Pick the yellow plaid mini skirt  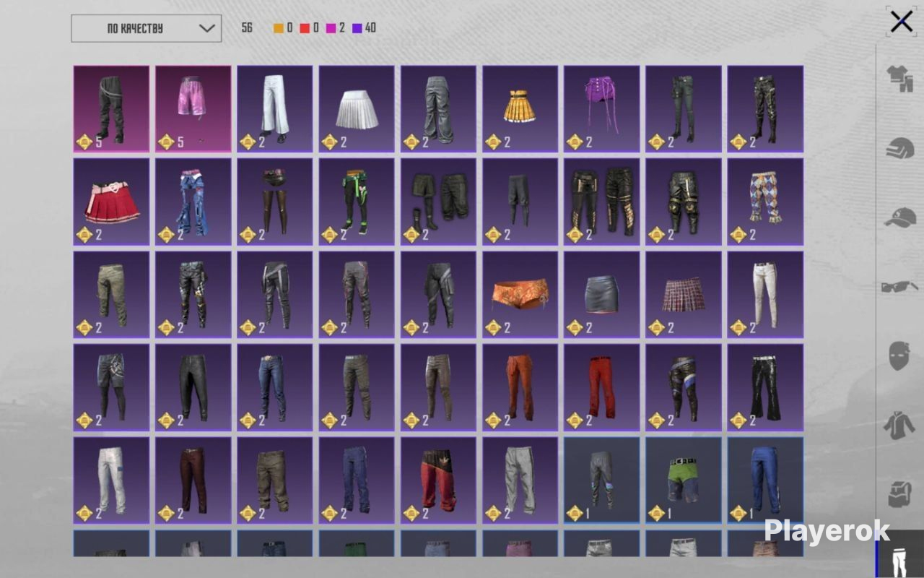520,109
